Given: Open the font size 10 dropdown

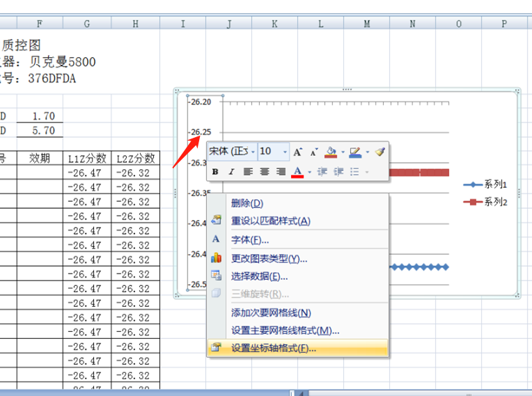Looking at the screenshot, I should (285, 152).
